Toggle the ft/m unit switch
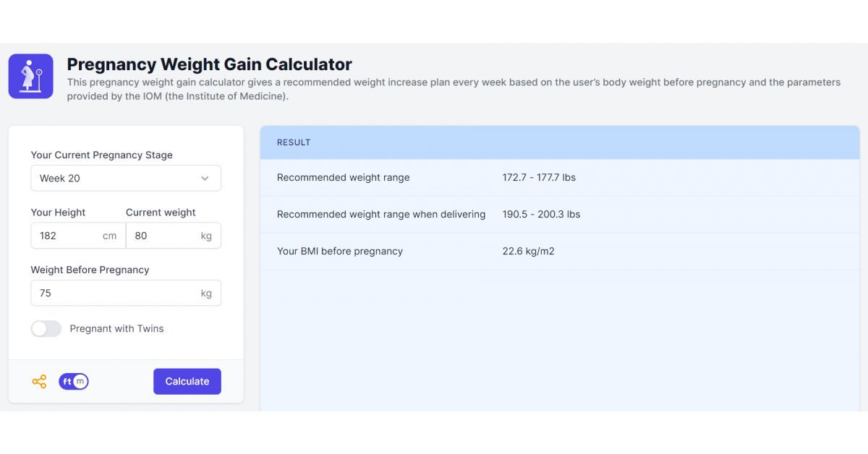This screenshot has height=454, width=868. tap(74, 382)
